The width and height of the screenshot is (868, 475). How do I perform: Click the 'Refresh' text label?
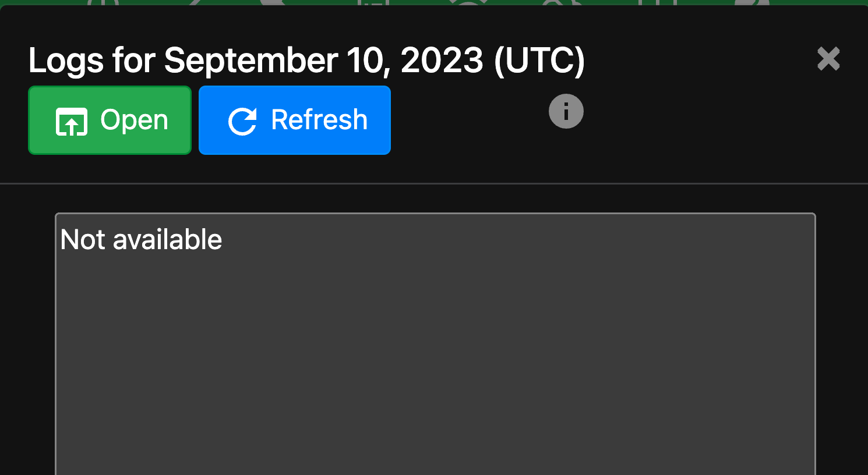coord(319,120)
